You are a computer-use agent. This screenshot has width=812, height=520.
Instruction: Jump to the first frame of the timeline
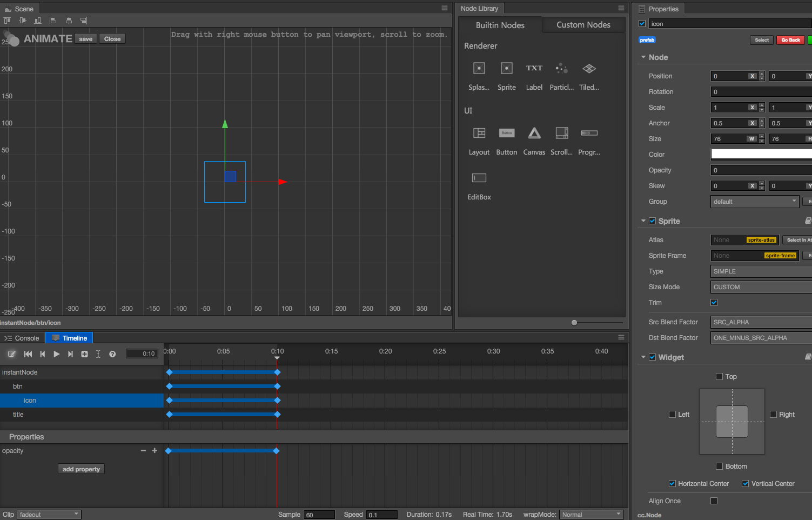(x=28, y=354)
